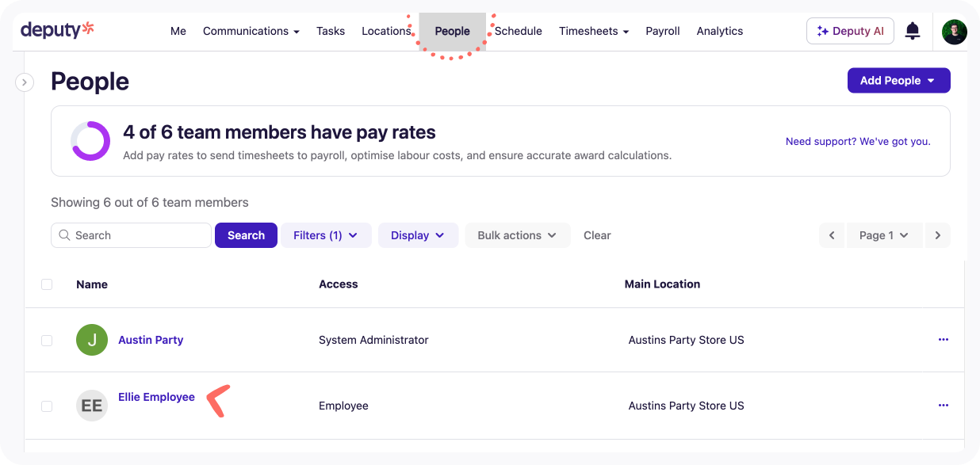Go to next page arrow
980x465 pixels.
938,235
